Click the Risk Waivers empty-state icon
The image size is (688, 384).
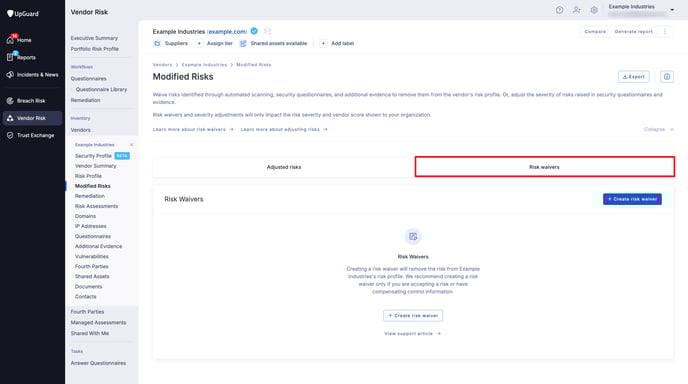[x=413, y=237]
